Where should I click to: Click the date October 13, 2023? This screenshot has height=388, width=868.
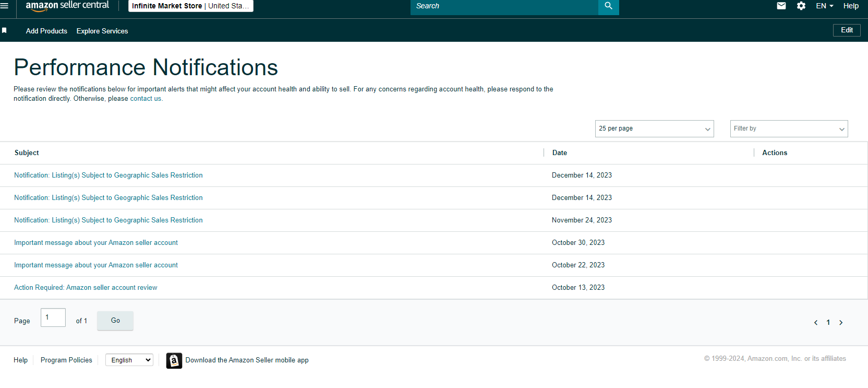578,288
